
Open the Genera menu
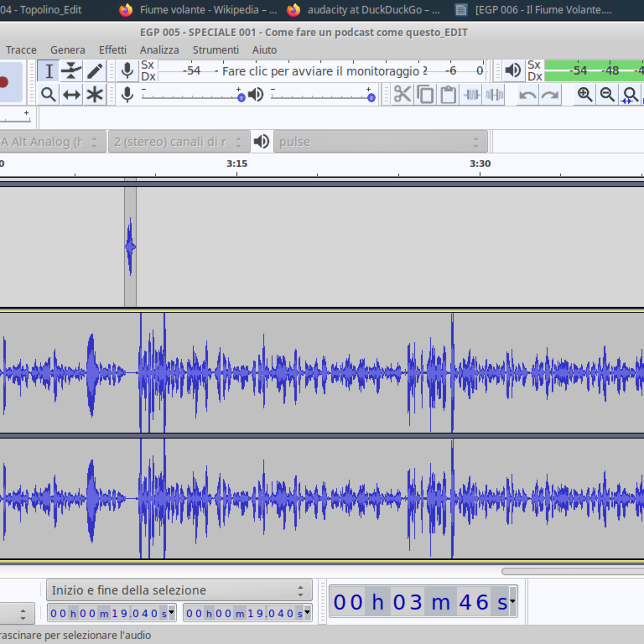pos(68,50)
